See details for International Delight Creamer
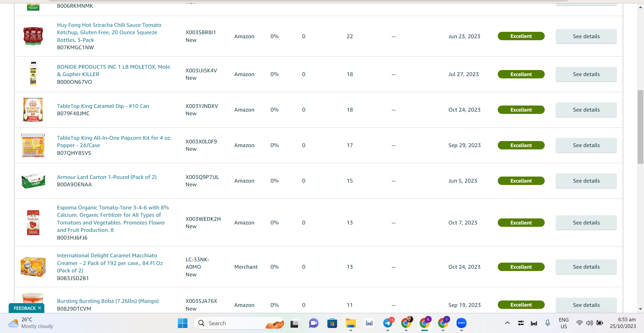The height and width of the screenshot is (333, 644). [x=586, y=267]
